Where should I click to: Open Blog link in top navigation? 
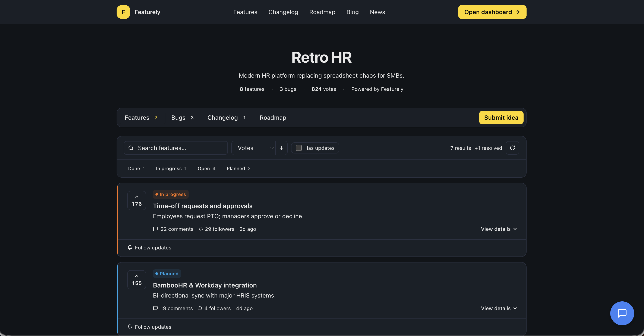[352, 12]
